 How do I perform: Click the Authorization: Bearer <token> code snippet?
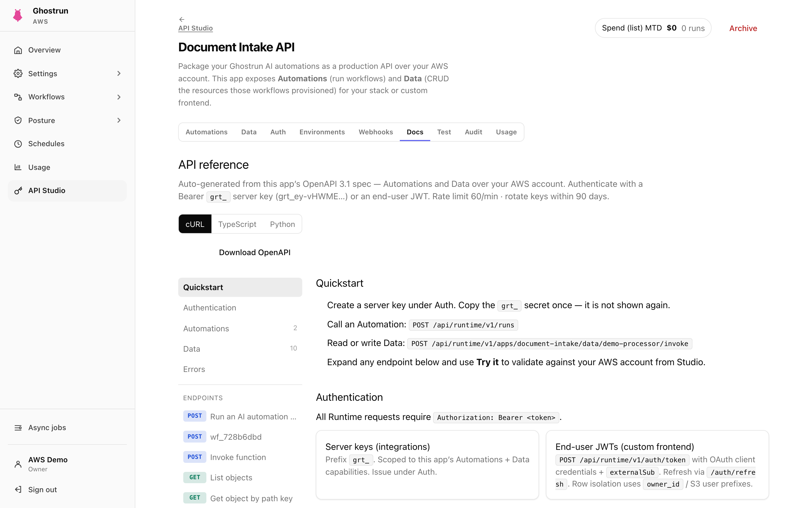pos(496,418)
